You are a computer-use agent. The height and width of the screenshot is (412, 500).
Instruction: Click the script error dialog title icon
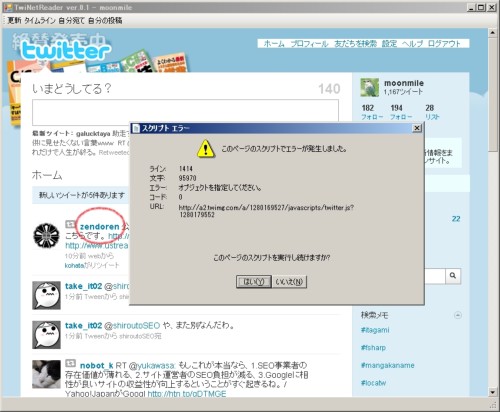pos(136,128)
